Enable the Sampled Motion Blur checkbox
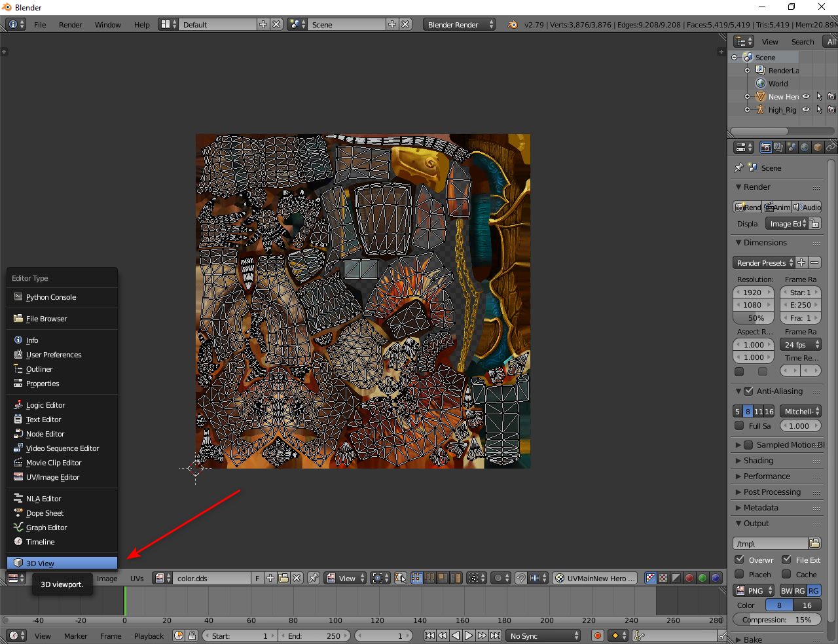The height and width of the screenshot is (644, 838). coord(748,445)
